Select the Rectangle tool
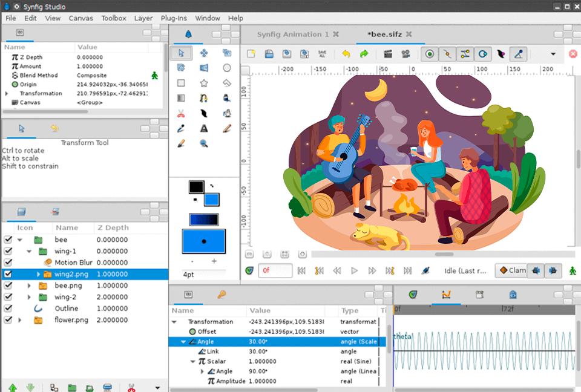Image resolution: width=581 pixels, height=392 pixels. pyautogui.click(x=181, y=82)
